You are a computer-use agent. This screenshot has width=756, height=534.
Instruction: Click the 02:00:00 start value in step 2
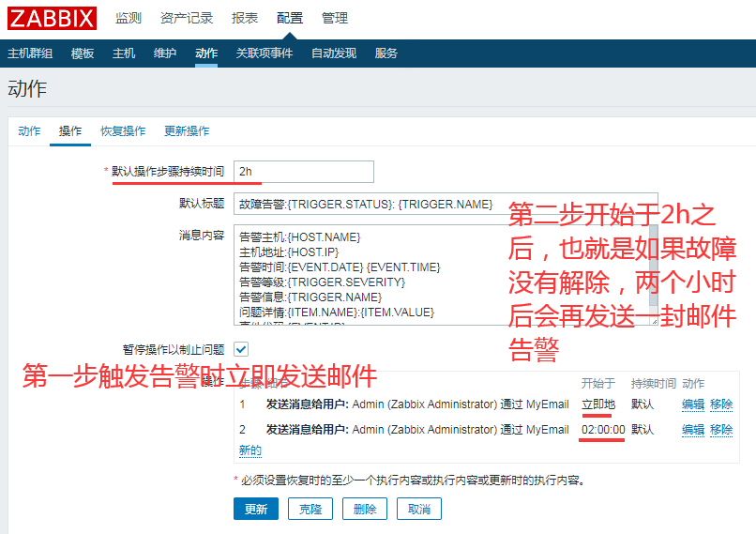coord(603,429)
